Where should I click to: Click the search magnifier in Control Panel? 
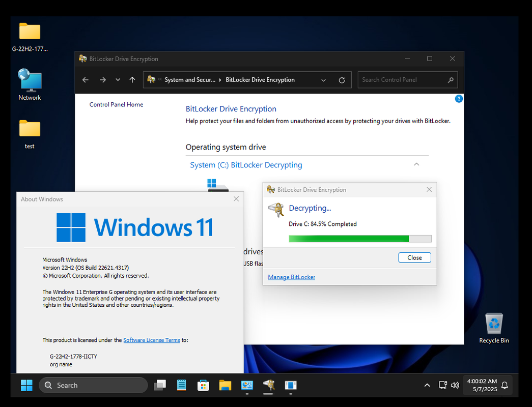[x=451, y=80]
